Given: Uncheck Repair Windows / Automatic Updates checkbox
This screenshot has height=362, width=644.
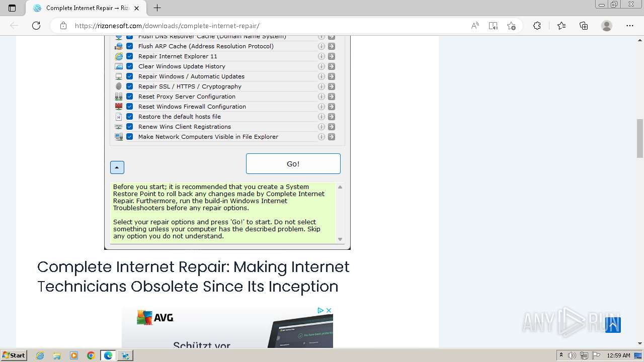Looking at the screenshot, I should (x=129, y=76).
